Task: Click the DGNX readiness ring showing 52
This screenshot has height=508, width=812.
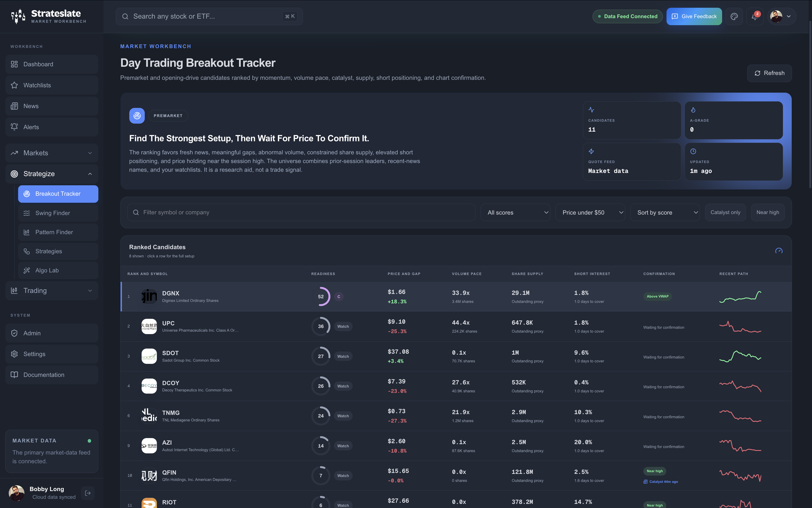Action: tap(321, 296)
